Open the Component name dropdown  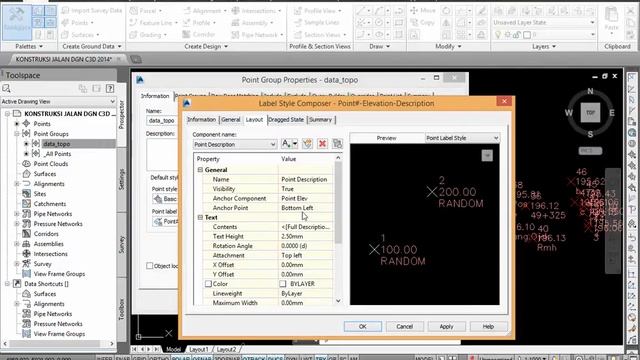[273, 144]
